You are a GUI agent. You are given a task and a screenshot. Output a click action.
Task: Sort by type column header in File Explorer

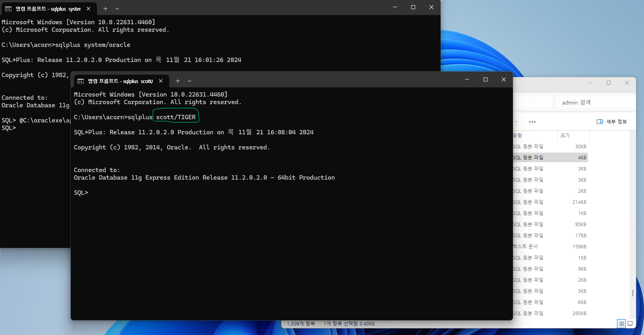pos(535,136)
